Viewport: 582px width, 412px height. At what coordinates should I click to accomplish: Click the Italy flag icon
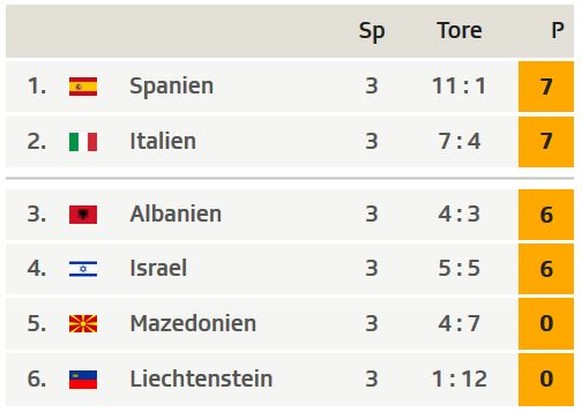click(x=83, y=142)
